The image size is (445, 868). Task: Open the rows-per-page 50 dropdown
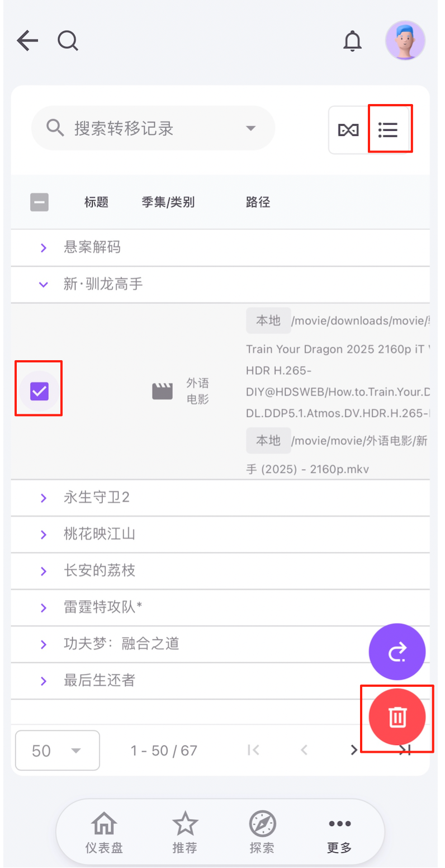pos(57,751)
